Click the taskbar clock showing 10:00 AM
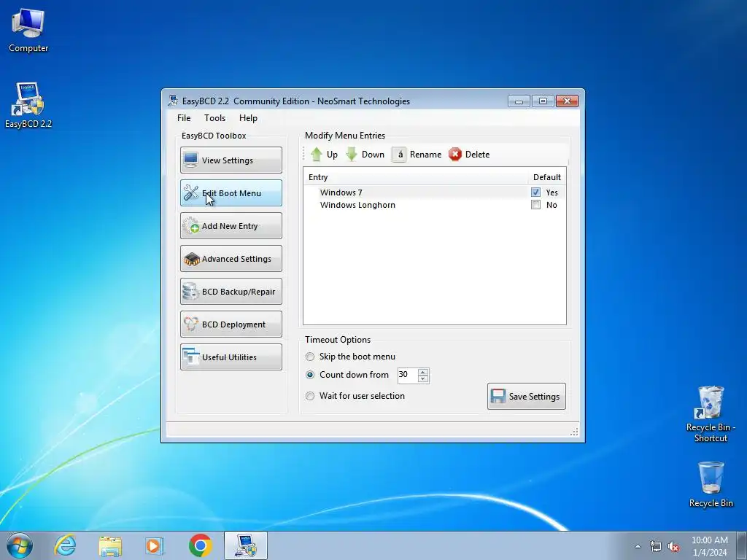Screen dimensions: 747x560 (x=709, y=546)
